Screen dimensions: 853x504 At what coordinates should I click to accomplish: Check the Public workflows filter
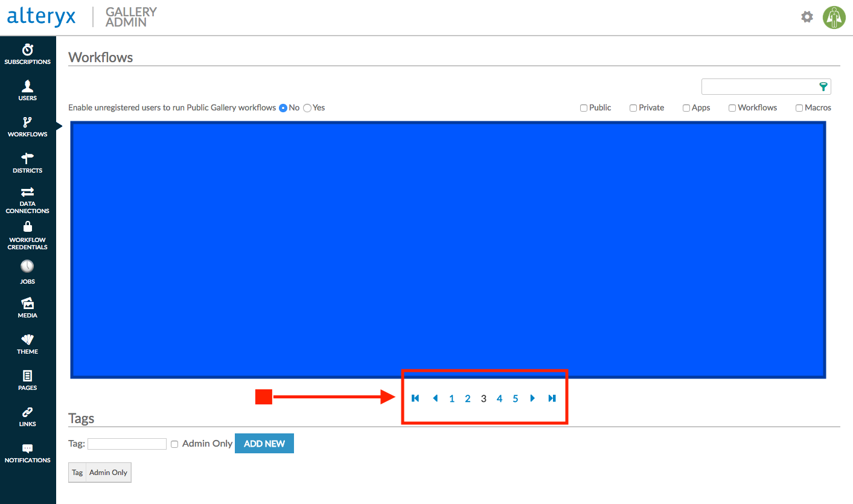point(583,107)
